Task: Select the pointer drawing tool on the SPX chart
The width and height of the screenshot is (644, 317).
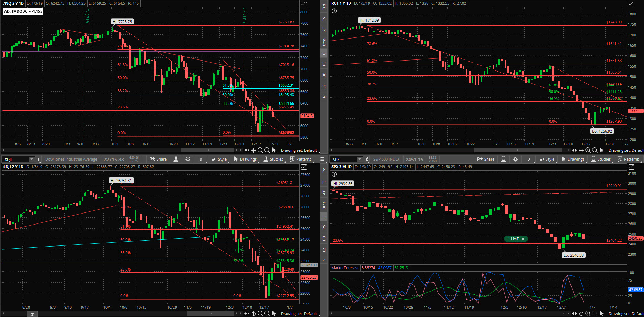Action: [601, 314]
